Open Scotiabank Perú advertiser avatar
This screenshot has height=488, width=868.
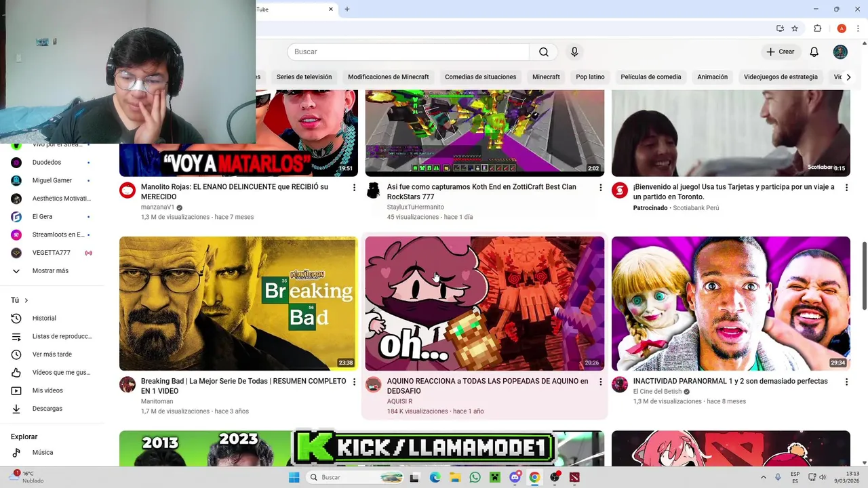click(620, 190)
